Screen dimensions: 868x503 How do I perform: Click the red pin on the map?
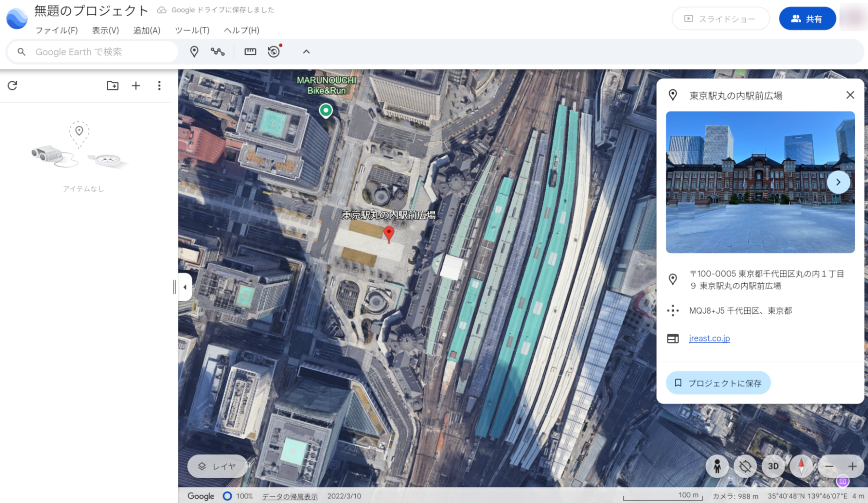pyautogui.click(x=389, y=234)
